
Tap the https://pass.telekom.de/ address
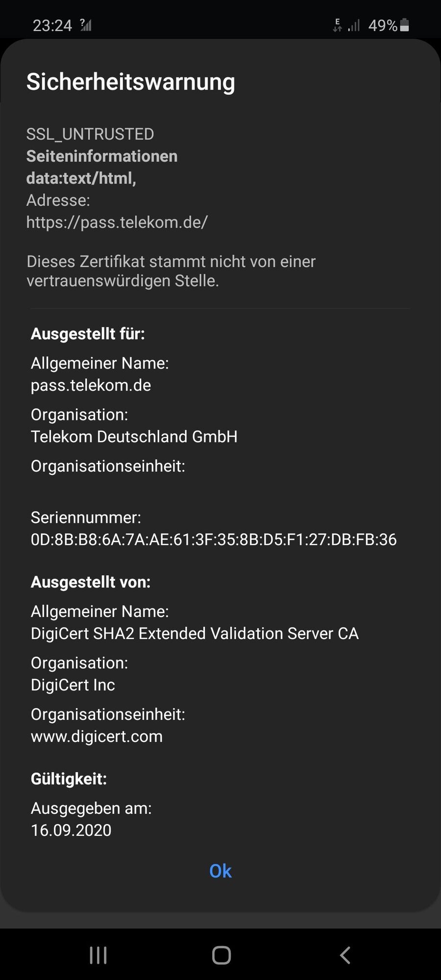point(117,222)
